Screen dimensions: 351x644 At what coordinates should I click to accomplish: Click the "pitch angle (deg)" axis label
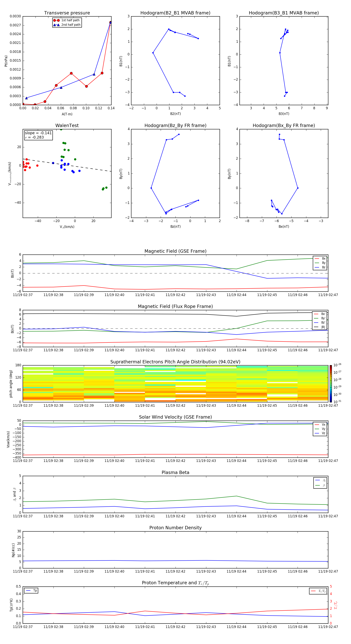point(11,383)
